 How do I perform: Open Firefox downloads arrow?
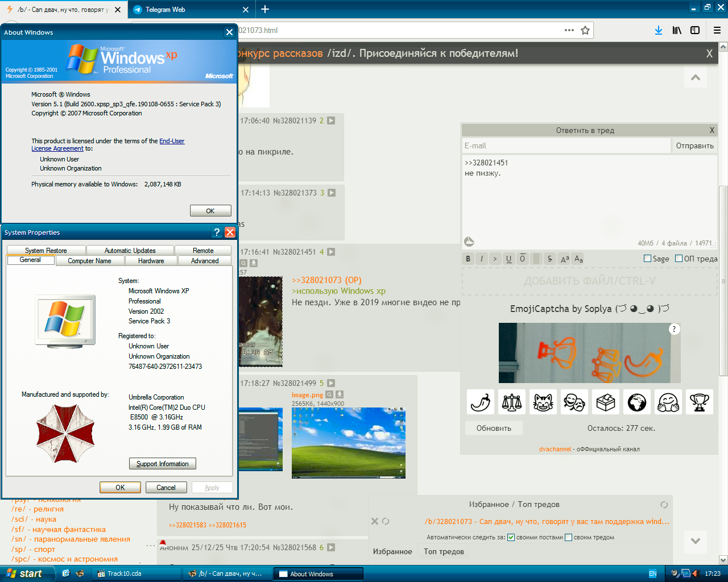click(659, 30)
